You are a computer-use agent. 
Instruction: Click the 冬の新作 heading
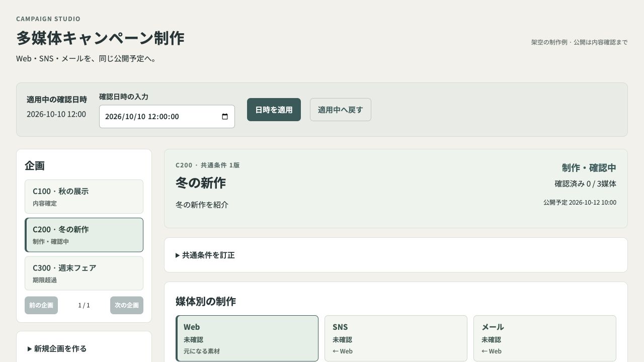(201, 183)
